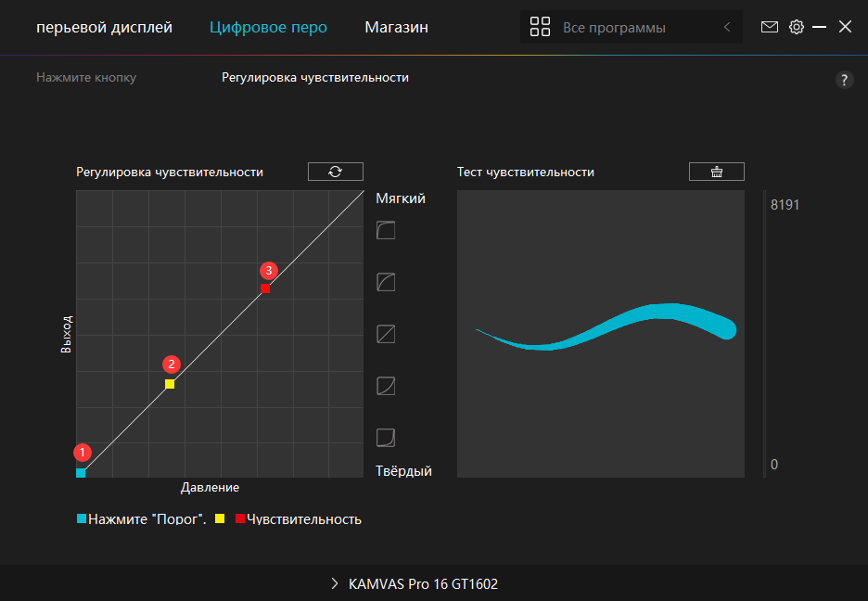Switch to the перьевой дисплей tab
Screen dimensions: 868x601
[x=104, y=28]
